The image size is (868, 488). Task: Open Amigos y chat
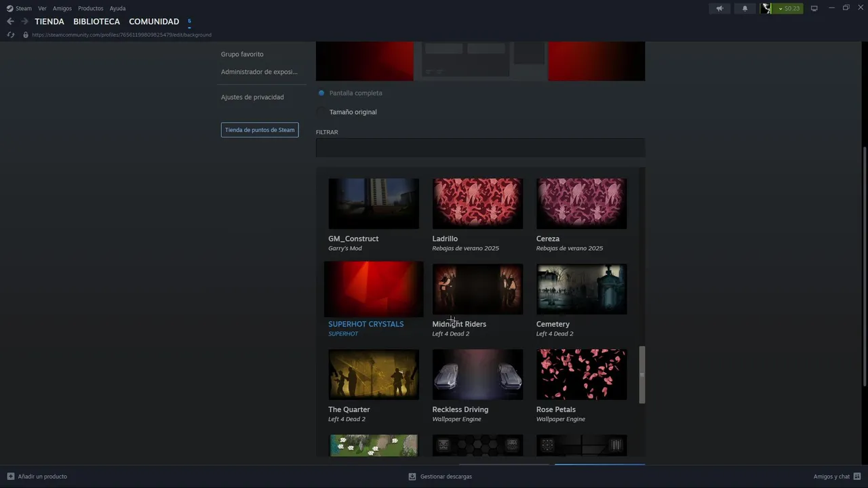831,476
